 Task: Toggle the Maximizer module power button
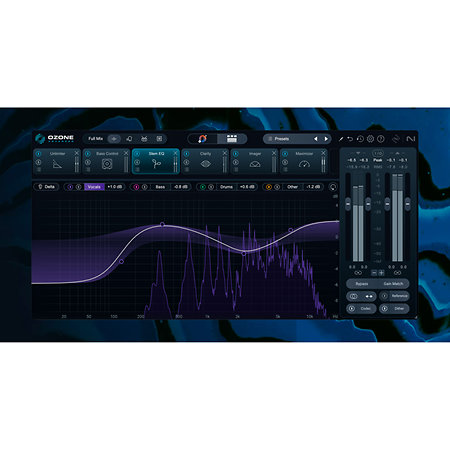point(285,154)
